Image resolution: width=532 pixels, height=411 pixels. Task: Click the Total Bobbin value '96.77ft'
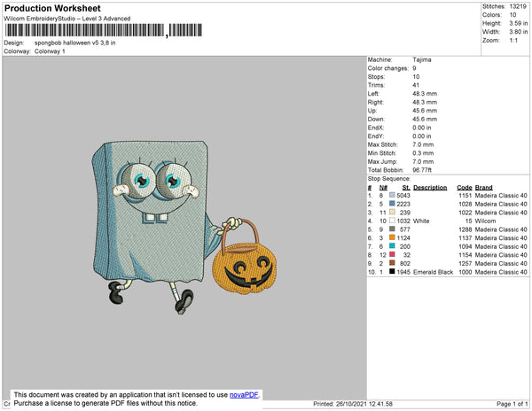point(422,170)
